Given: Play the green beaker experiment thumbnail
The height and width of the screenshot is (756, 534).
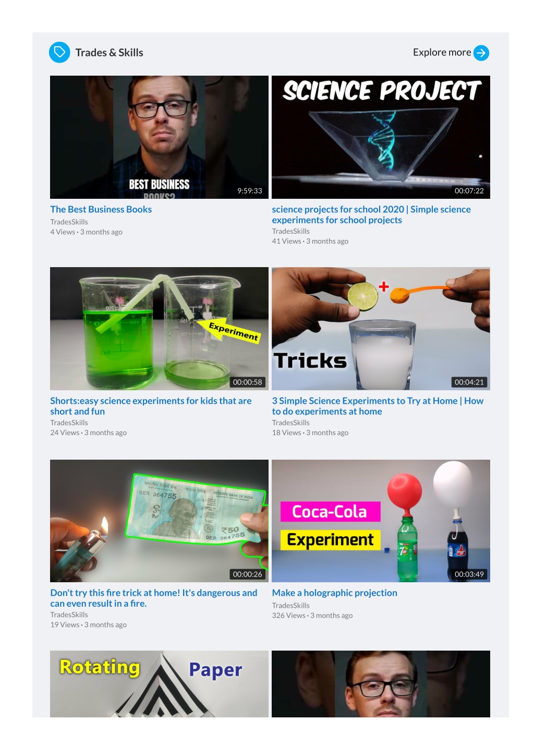Looking at the screenshot, I should tap(159, 329).
